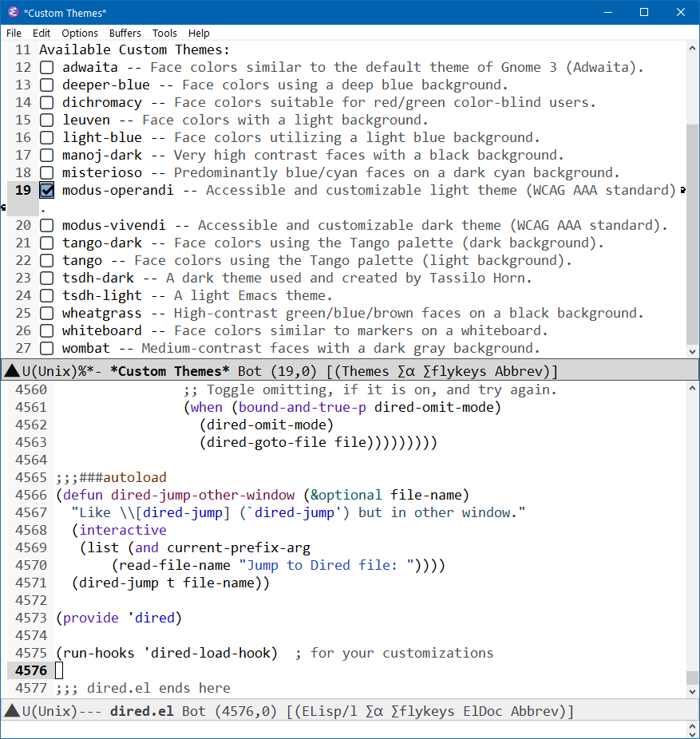Enable the leuven theme checkbox
Image resolution: width=700 pixels, height=739 pixels.
click(x=46, y=121)
